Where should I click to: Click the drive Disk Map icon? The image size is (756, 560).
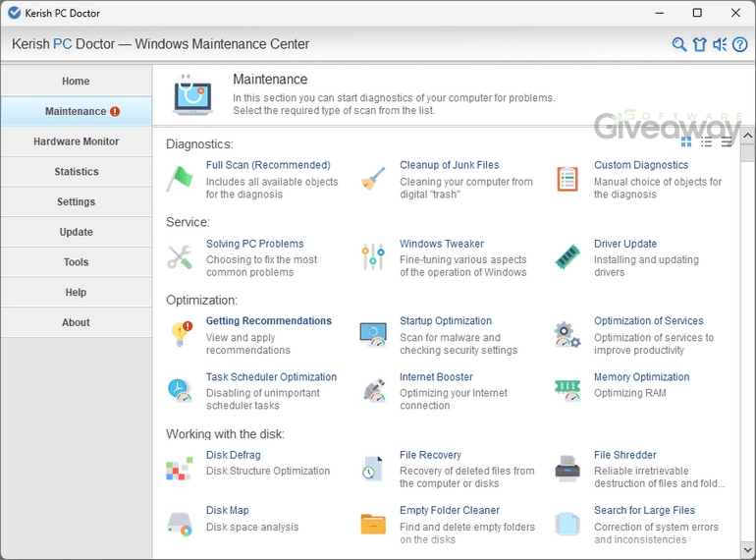(180, 525)
